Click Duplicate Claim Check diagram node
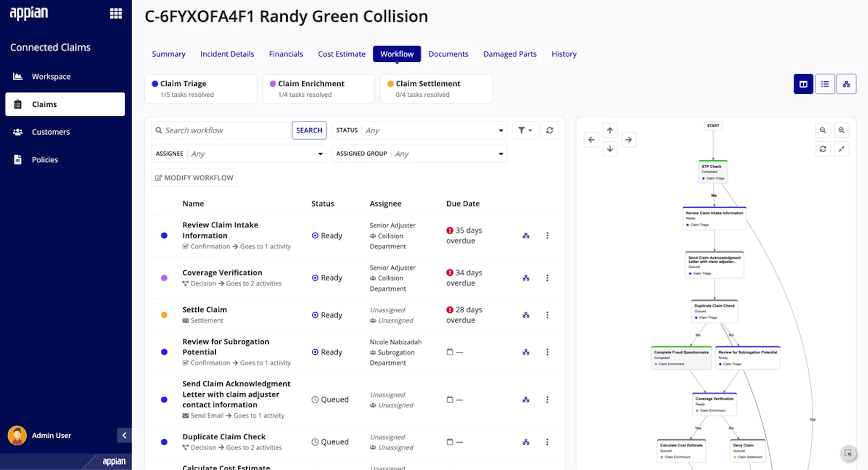Screen dimensions: 868x470 coord(715,311)
